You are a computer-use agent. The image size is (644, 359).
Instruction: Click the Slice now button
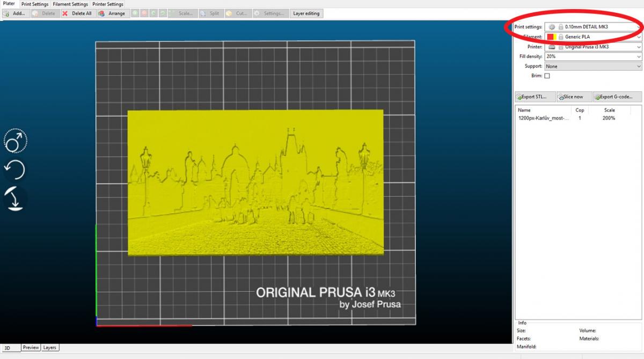click(574, 97)
